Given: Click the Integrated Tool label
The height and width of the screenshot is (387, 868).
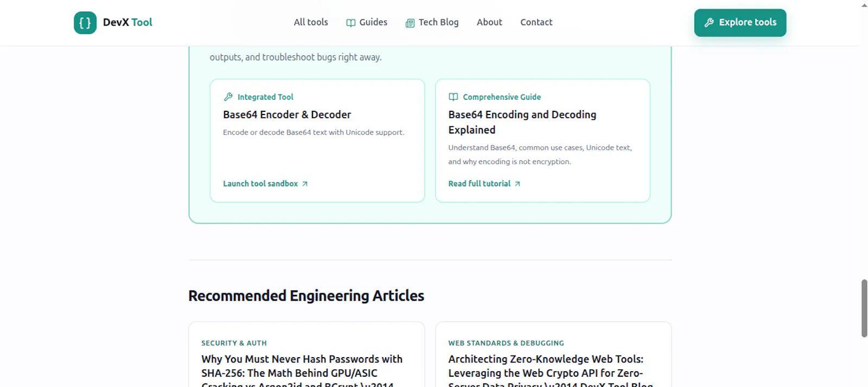Looking at the screenshot, I should click(x=265, y=97).
